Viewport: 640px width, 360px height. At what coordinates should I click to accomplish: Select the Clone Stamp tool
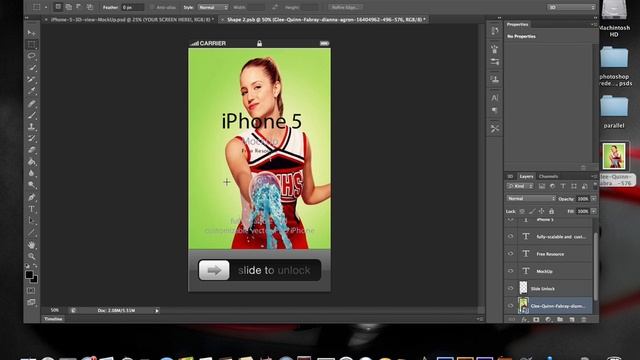[x=31, y=127]
